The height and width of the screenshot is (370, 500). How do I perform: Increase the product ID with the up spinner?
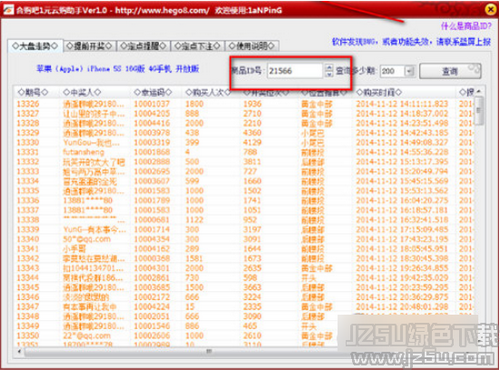(x=329, y=67)
